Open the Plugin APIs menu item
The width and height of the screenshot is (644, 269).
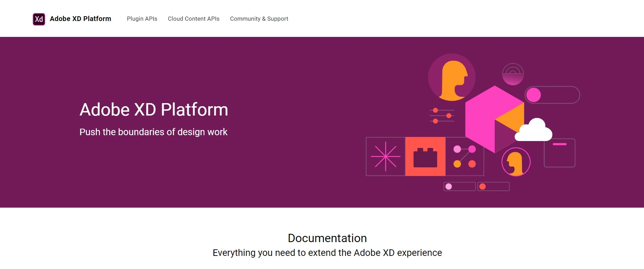[142, 19]
